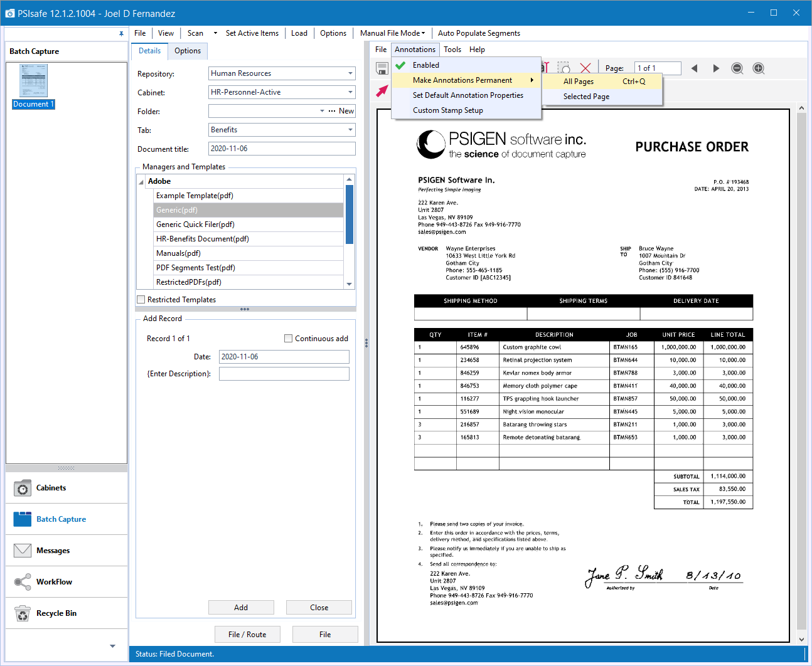812x666 pixels.
Task: Open the viewer Help menu
Action: (477, 50)
